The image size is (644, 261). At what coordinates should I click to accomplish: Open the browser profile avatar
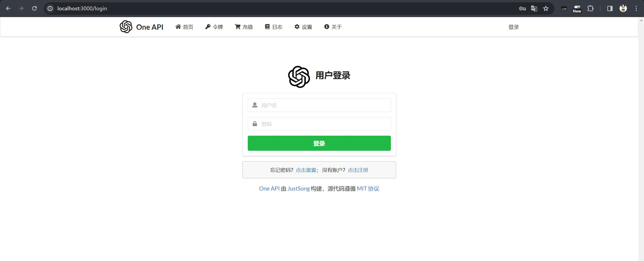(623, 8)
